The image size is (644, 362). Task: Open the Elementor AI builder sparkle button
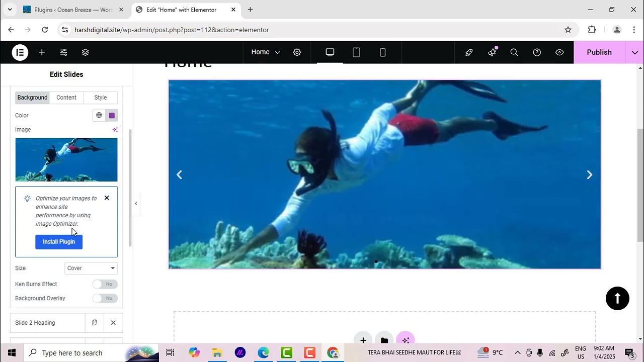click(x=406, y=340)
